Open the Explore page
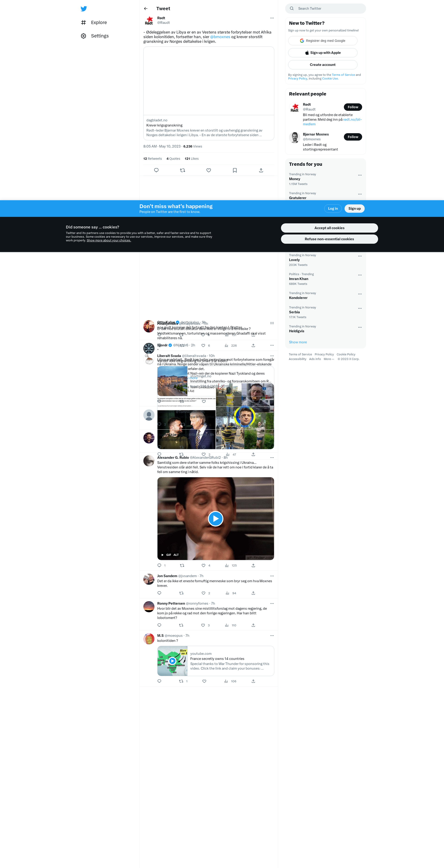Viewport: 444px width, 868px height. click(94, 23)
